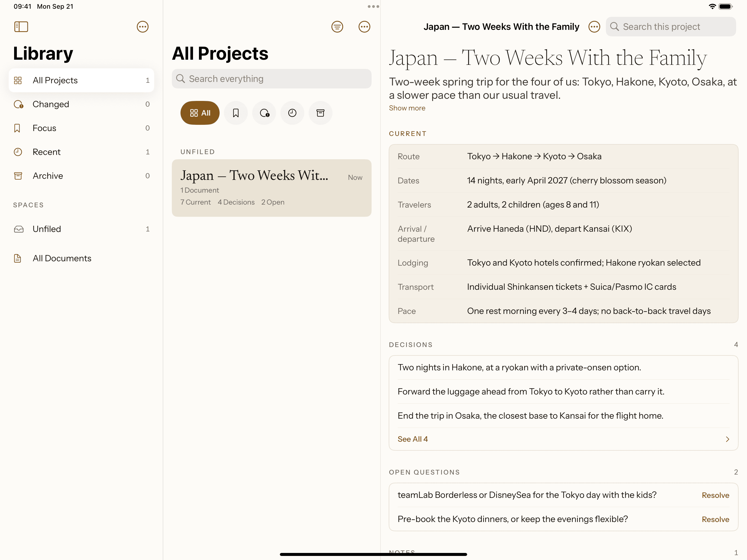Tap '4 Decisions' on project card
The height and width of the screenshot is (560, 747).
[x=236, y=202]
